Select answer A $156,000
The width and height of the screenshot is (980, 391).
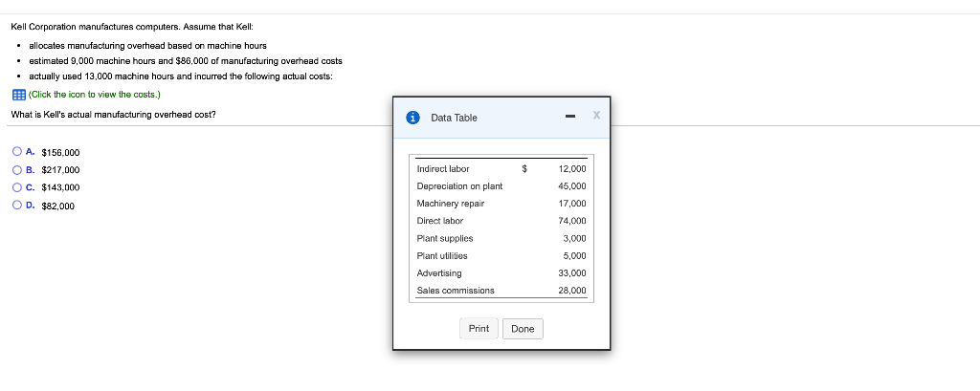point(17,151)
